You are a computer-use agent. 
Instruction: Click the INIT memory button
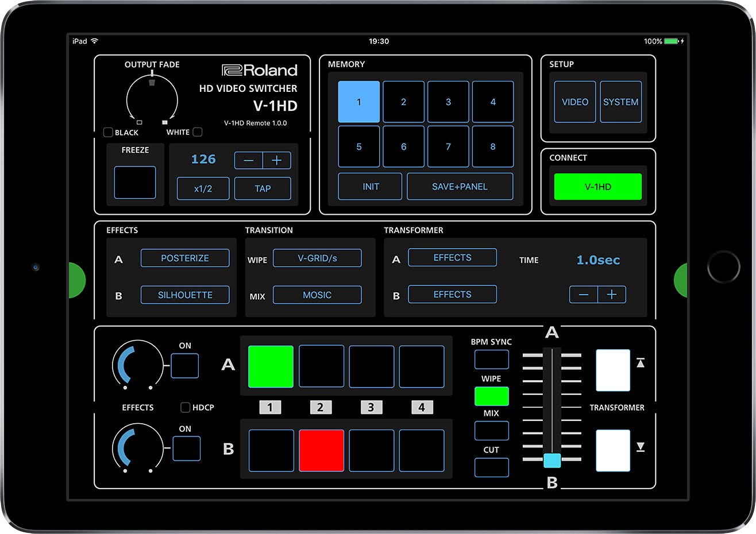[x=371, y=187]
